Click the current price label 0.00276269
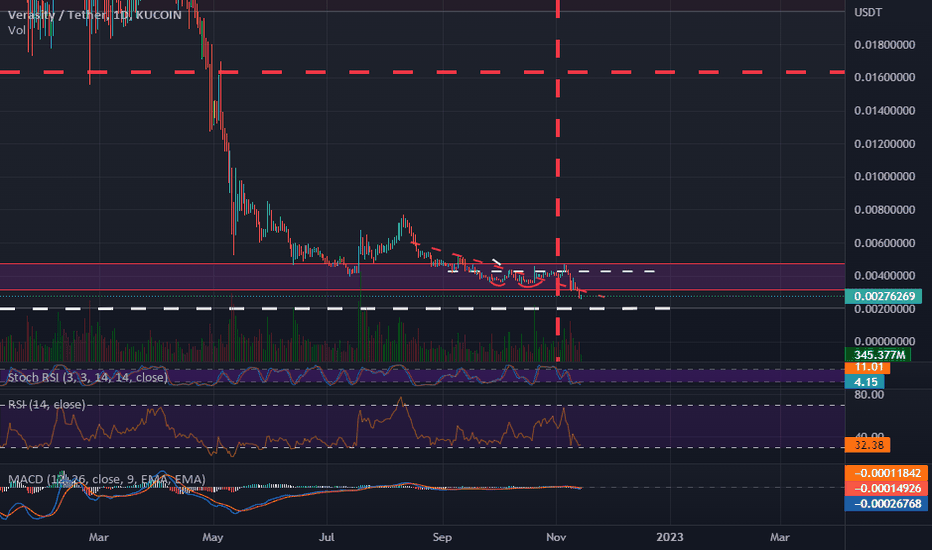Viewport: 932px width, 550px height. 883,296
